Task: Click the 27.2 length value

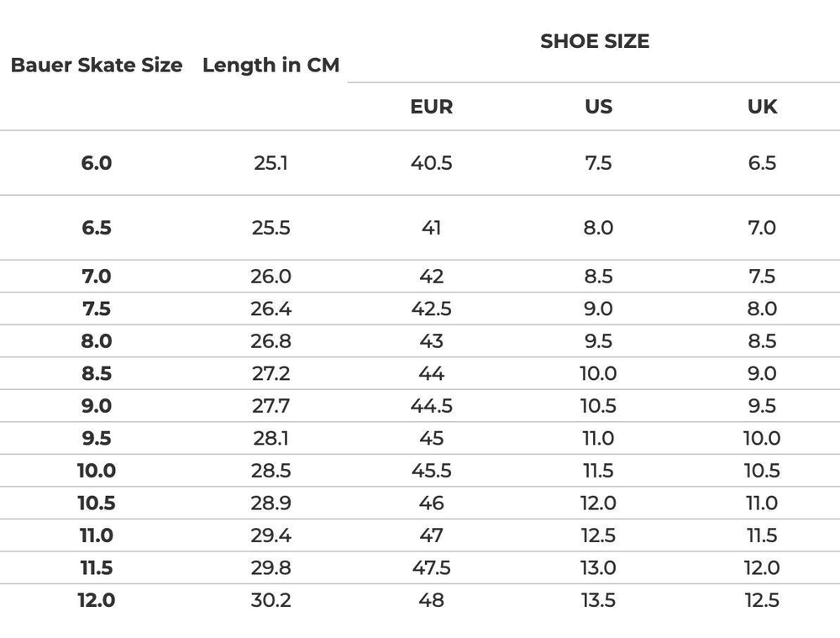Action: pos(270,373)
